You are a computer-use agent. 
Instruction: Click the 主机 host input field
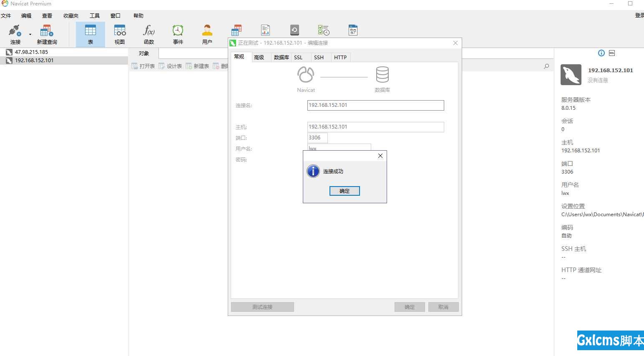[x=375, y=127]
